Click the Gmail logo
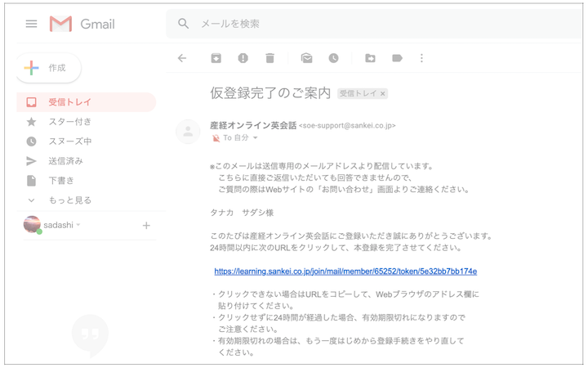This screenshot has height=368, width=588. [x=82, y=24]
